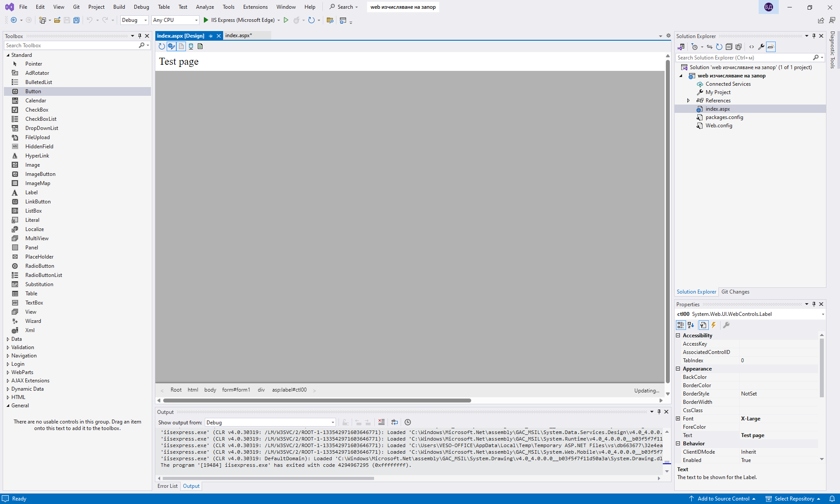Collapse the Accessibility category in Properties

tap(678, 336)
